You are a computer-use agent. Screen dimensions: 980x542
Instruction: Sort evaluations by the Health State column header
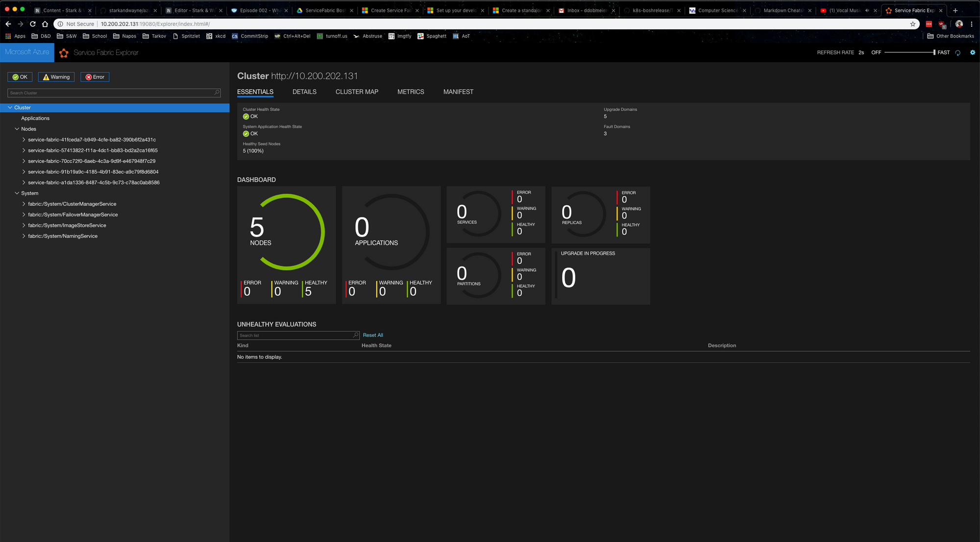tap(376, 346)
